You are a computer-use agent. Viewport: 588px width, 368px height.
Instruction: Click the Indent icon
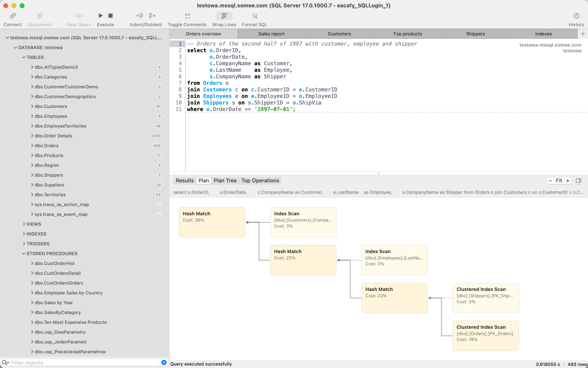click(140, 16)
